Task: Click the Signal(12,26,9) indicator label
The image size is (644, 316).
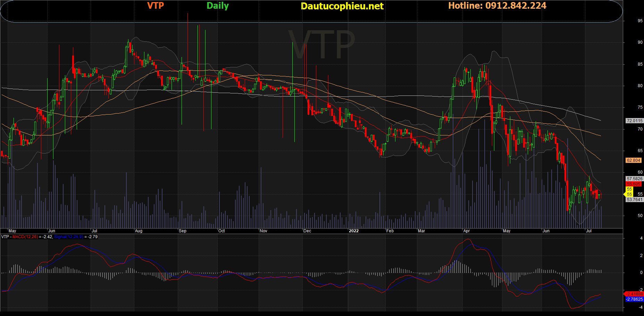Action: (69, 237)
